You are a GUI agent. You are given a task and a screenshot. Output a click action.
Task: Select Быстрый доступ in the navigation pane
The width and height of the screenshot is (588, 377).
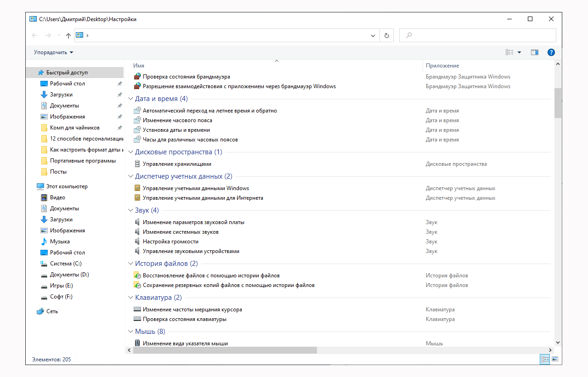tap(67, 73)
